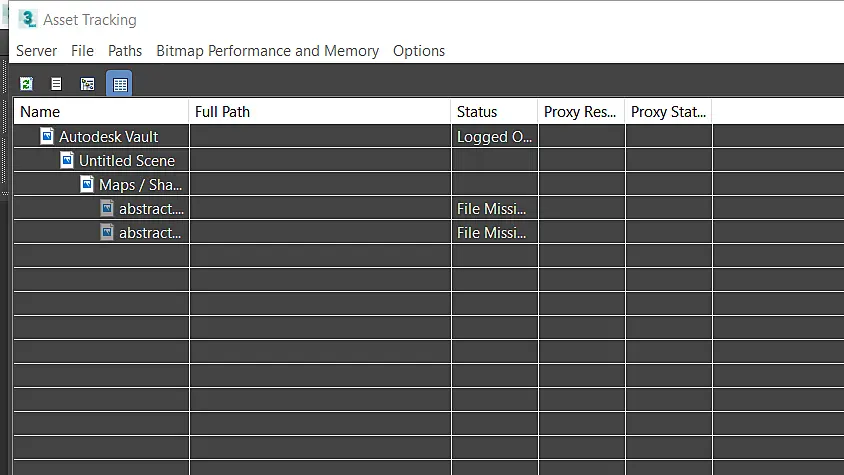844x475 pixels.
Task: Open the Paths menu
Action: [x=125, y=51]
